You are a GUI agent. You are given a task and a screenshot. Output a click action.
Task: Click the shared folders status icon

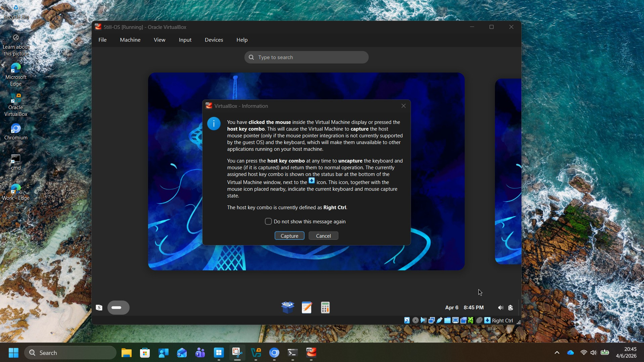(447, 320)
